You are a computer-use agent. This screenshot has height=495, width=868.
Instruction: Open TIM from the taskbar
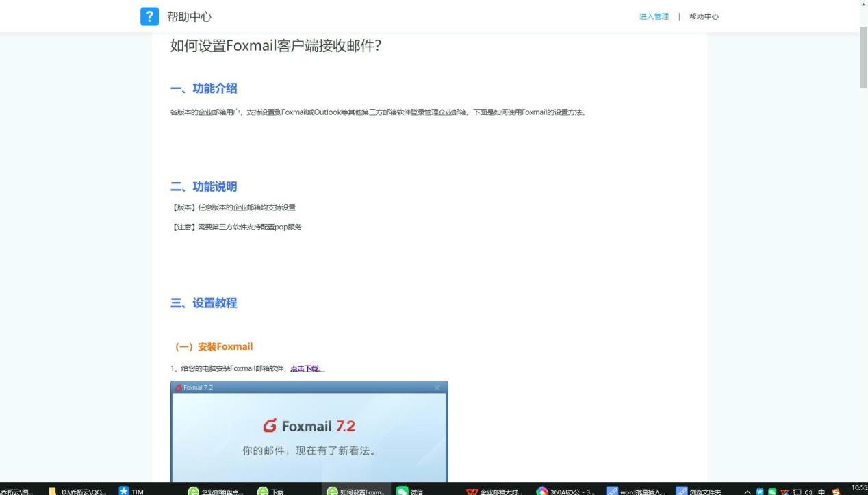point(131,491)
